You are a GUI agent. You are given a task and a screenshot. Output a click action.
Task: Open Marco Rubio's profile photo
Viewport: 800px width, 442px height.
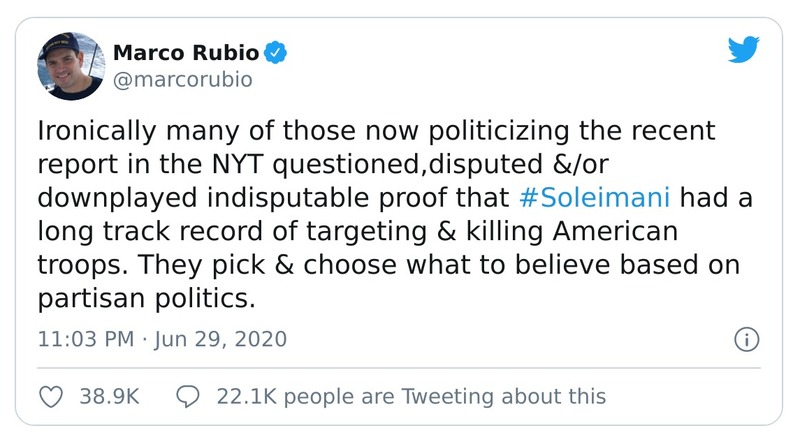[70, 63]
